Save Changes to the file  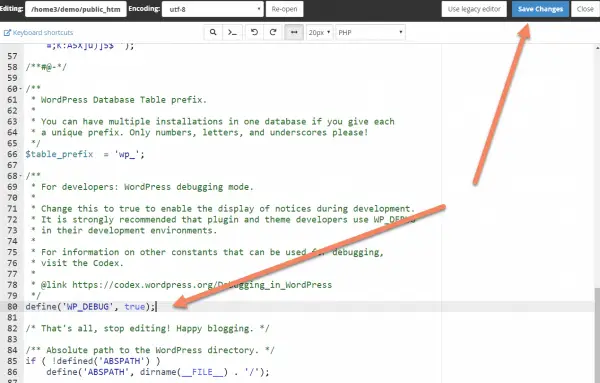pos(540,9)
